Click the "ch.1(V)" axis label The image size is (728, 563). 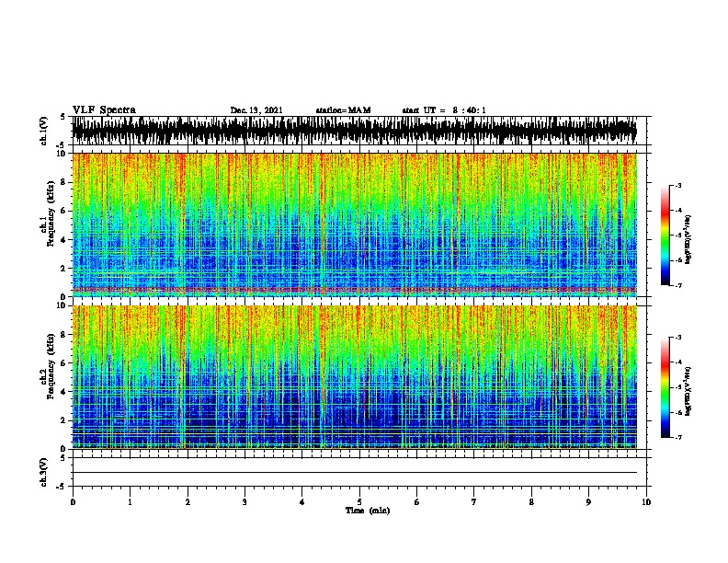tap(44, 131)
